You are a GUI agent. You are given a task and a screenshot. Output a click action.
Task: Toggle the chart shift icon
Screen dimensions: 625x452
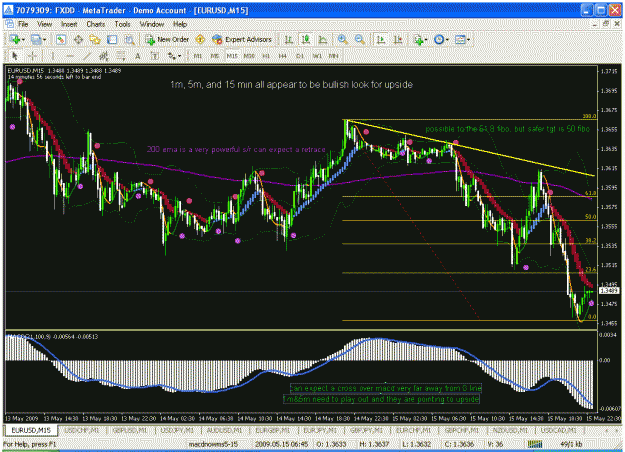pyautogui.click(x=398, y=39)
